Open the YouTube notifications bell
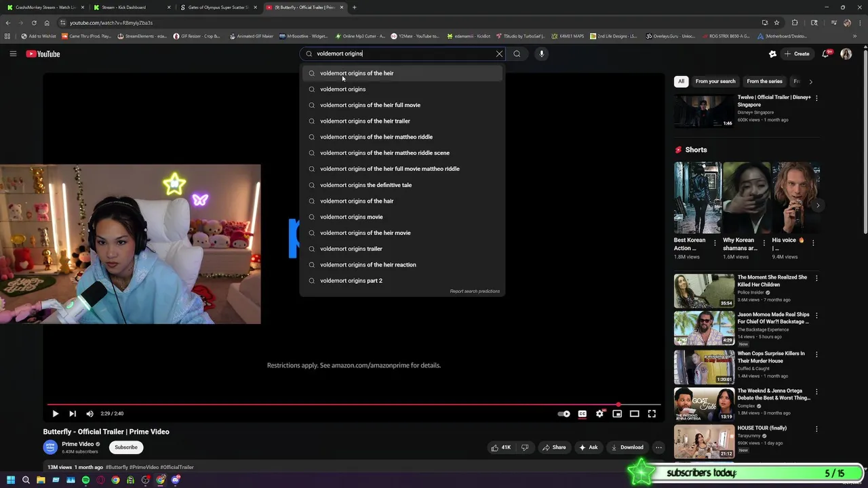This screenshot has height=488, width=868. (825, 54)
